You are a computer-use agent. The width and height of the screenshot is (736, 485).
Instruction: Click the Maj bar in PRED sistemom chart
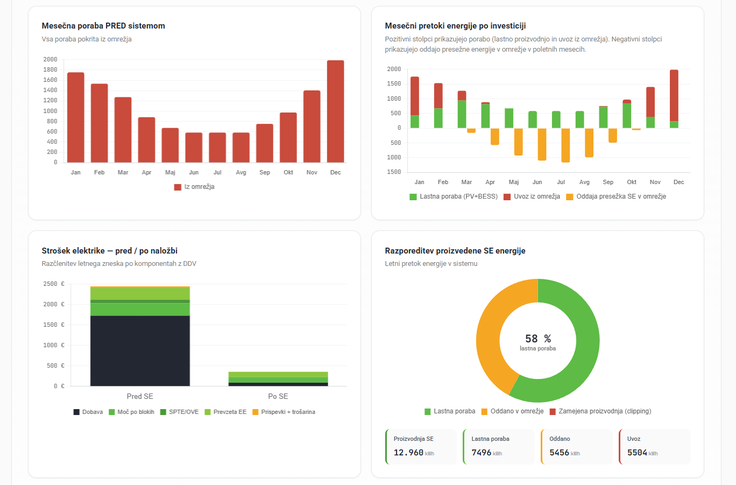(x=170, y=146)
